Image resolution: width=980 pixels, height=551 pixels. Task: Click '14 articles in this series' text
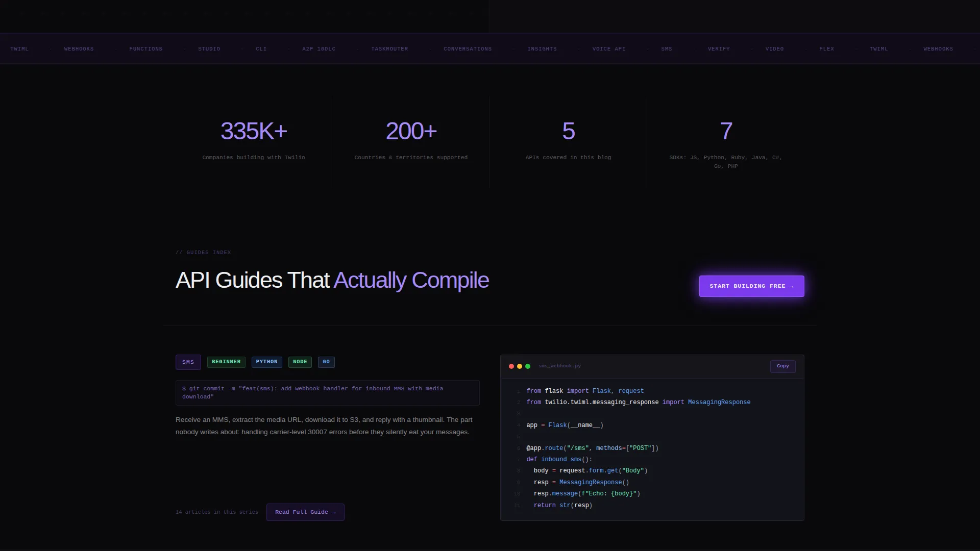pos(217,512)
